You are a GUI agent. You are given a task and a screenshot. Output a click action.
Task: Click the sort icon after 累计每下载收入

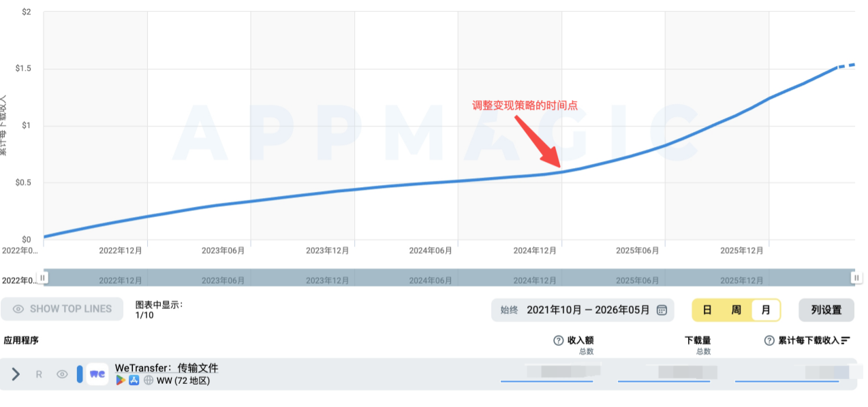pos(846,340)
